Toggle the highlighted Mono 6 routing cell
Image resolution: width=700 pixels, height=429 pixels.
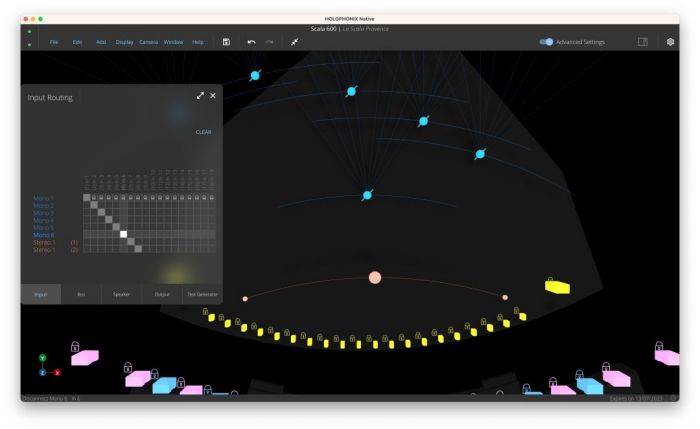(124, 234)
